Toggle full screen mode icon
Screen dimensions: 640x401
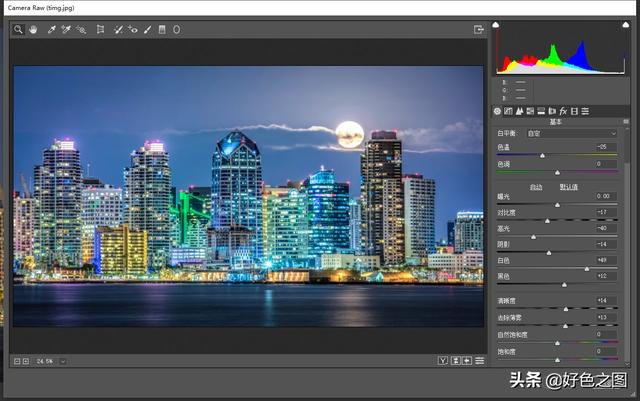tap(479, 30)
